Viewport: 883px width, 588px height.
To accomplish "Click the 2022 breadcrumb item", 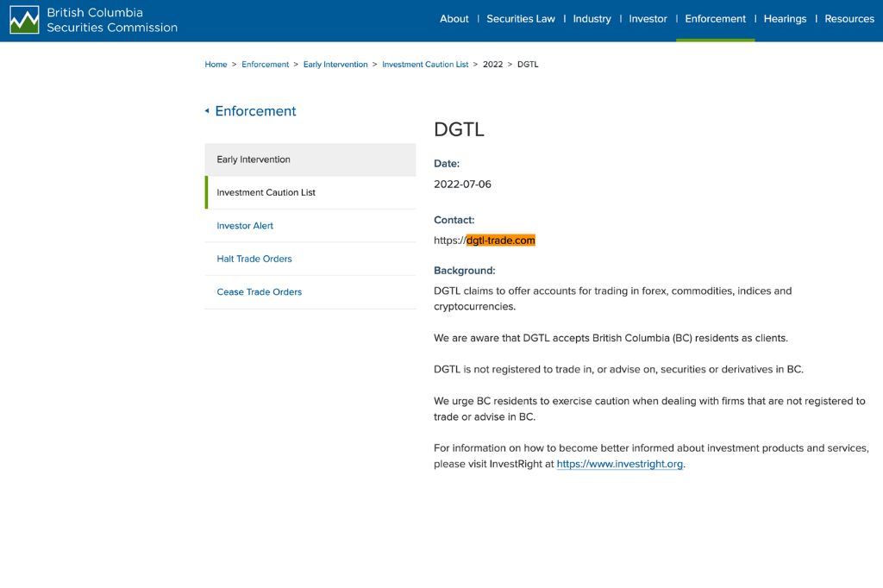I will pyautogui.click(x=492, y=64).
